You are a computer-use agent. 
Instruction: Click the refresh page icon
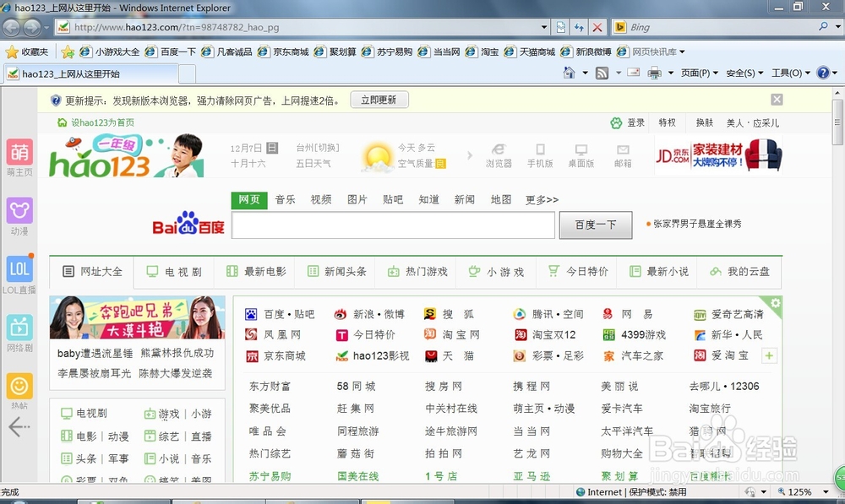click(x=579, y=27)
